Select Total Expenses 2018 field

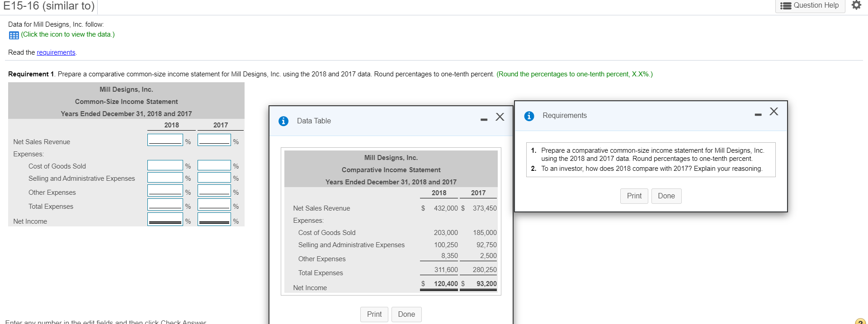165,205
